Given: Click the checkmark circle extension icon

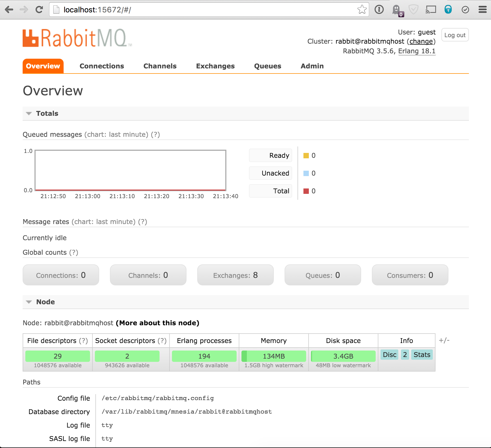Looking at the screenshot, I should (x=465, y=10).
